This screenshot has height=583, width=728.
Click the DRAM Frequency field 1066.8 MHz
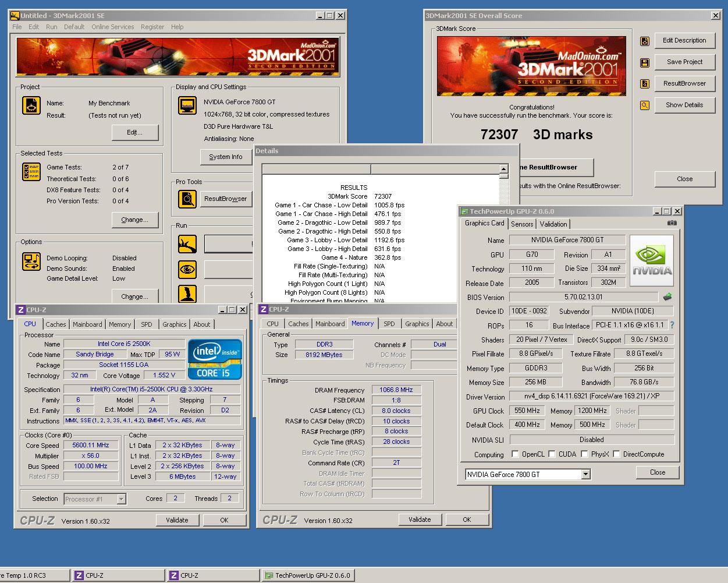tap(396, 390)
